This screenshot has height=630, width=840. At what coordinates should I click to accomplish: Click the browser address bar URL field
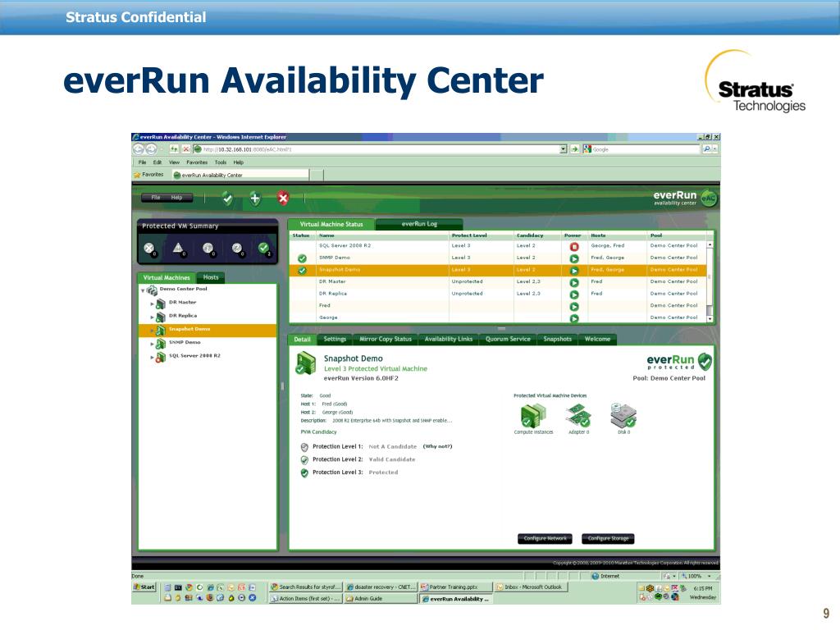click(x=376, y=149)
